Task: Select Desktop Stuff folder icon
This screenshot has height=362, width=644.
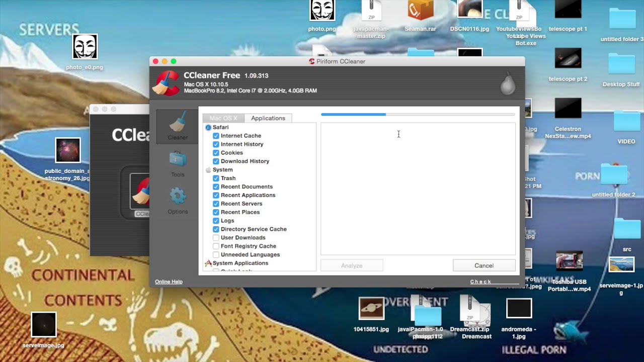Action: [x=621, y=64]
